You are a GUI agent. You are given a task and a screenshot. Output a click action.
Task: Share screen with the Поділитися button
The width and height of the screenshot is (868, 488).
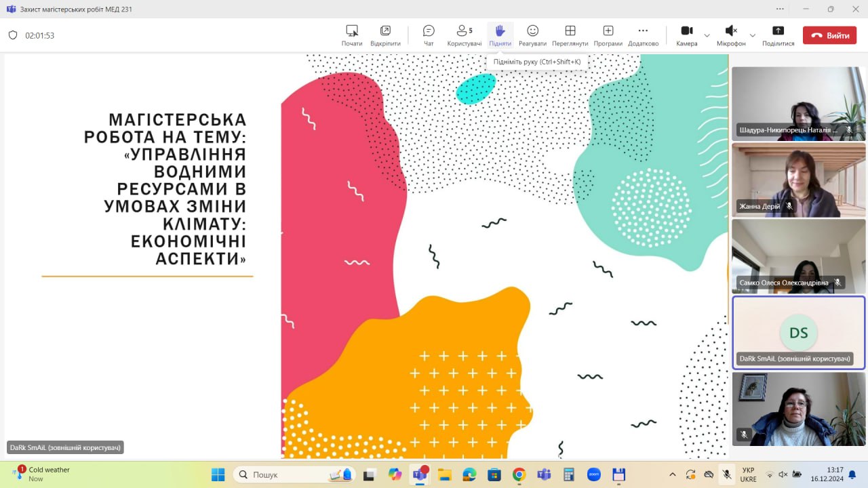[x=778, y=35]
